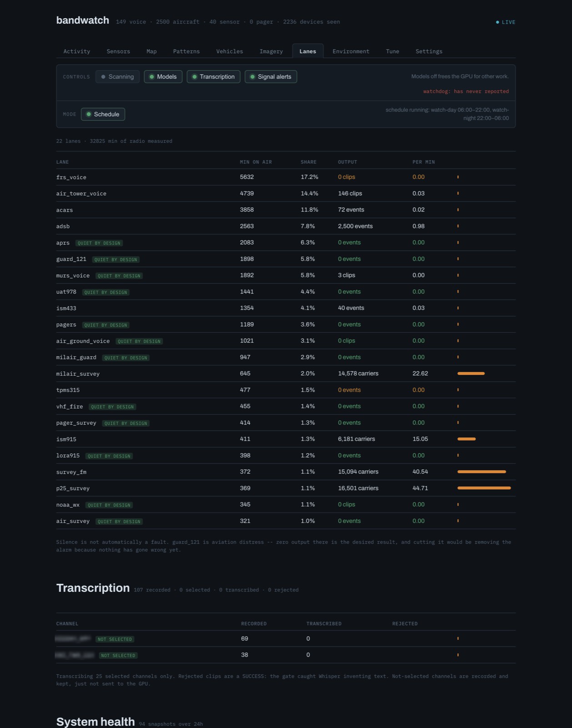
Task: Select the air_tower_voice lane name
Action: tap(81, 193)
